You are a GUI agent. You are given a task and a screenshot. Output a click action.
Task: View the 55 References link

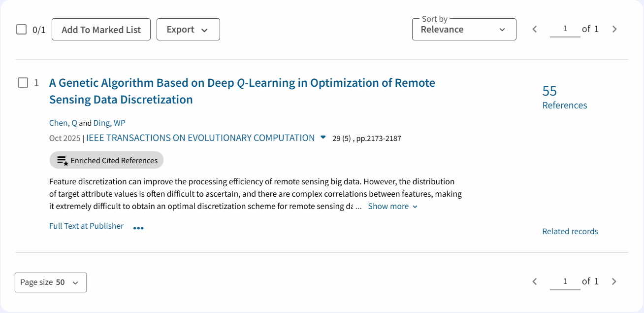click(x=564, y=98)
